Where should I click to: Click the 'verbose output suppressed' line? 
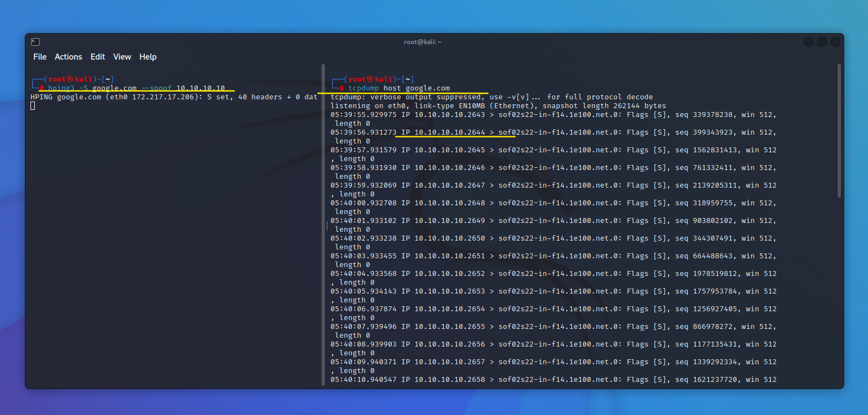pos(492,97)
